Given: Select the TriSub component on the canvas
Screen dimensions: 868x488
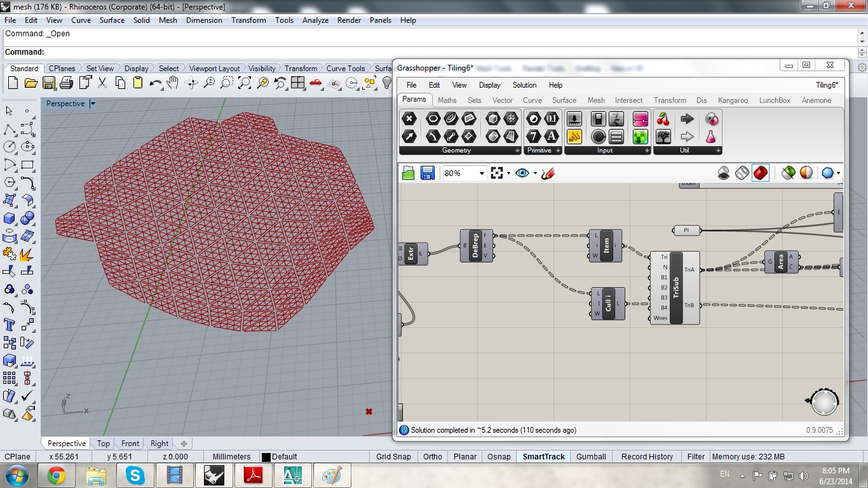Looking at the screenshot, I should pos(675,288).
